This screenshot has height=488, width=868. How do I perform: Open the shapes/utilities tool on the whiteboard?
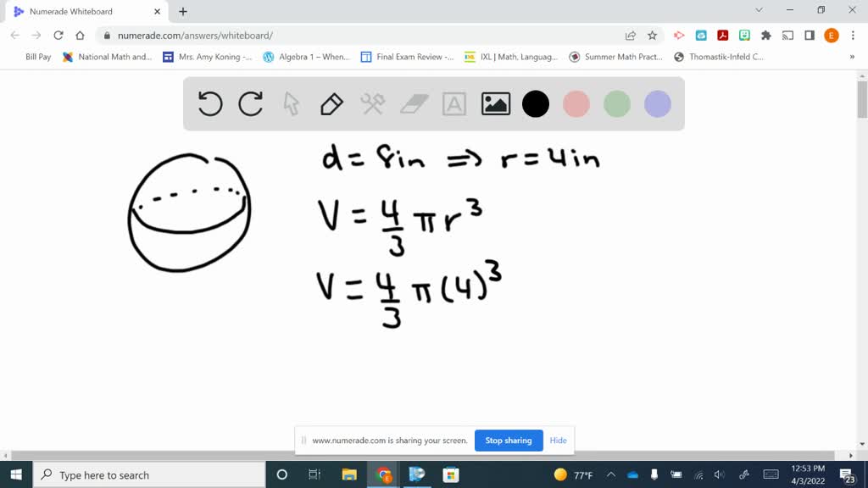click(371, 103)
